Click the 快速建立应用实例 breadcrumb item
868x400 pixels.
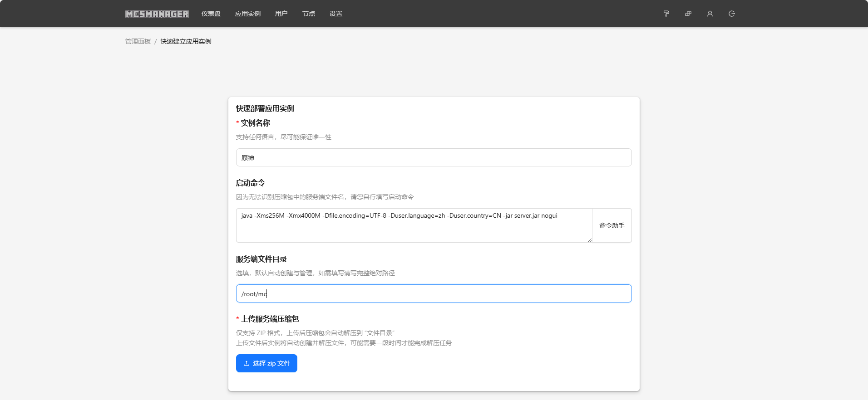pyautogui.click(x=186, y=41)
